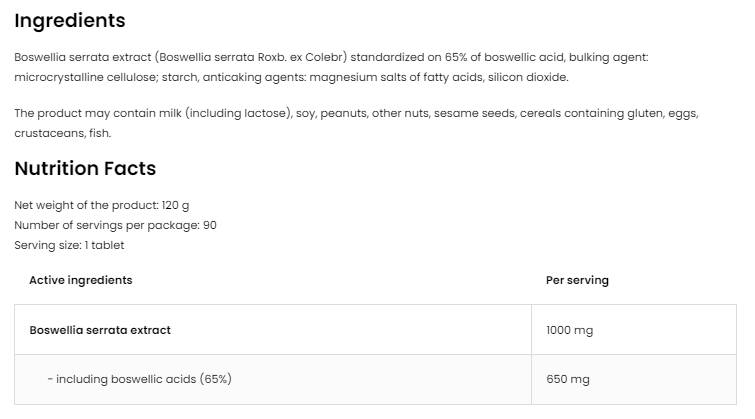
Task: Click the Ingredients heading
Action: 70,20
